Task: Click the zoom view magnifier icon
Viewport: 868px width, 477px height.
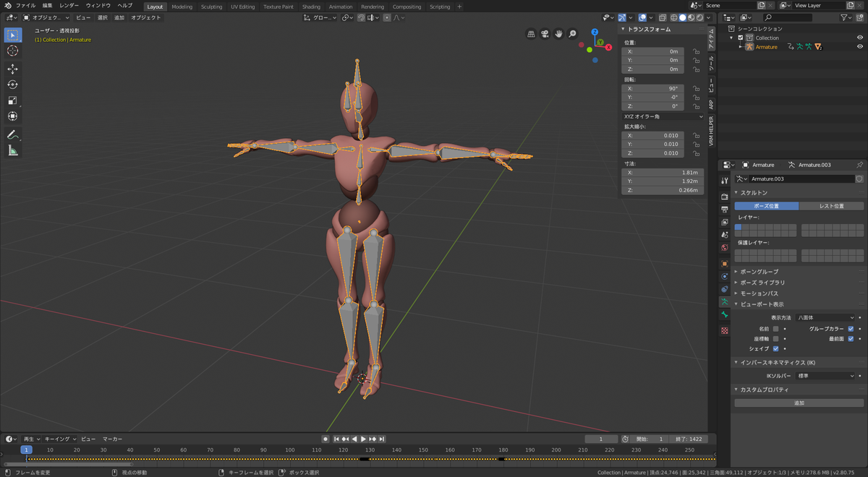Action: click(573, 34)
